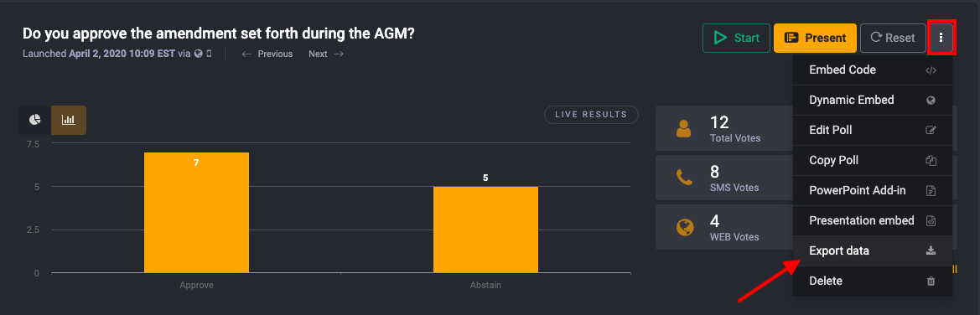
Task: Click the Total Votes person icon
Action: pos(684,129)
